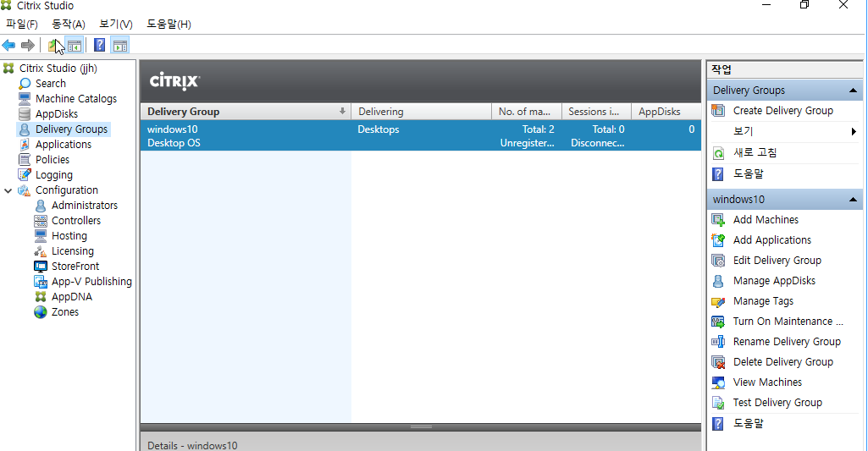This screenshot has width=868, height=451.
Task: Click Manage Tags action
Action: [x=763, y=301]
